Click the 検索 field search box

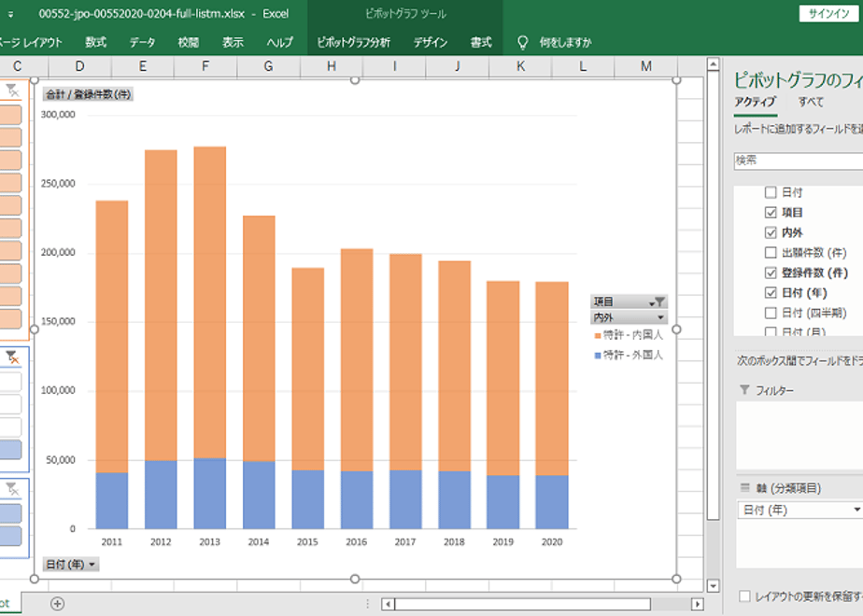[798, 161]
